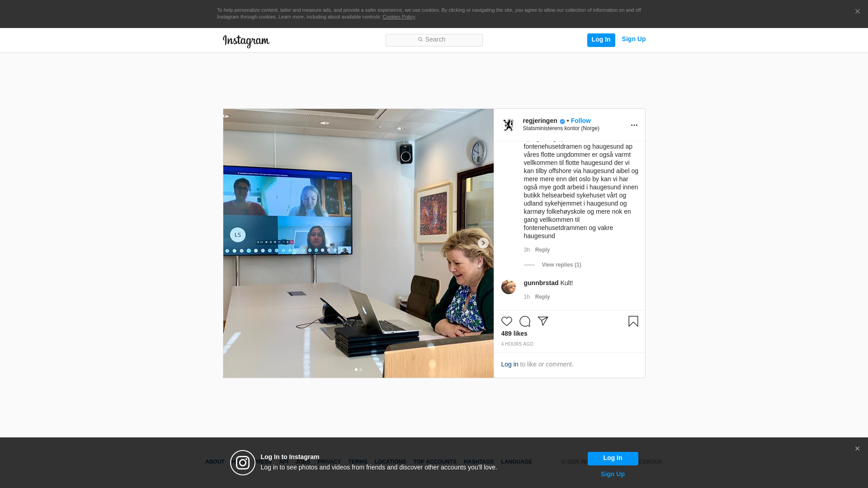
Task: Open the PRIVACY footer link
Action: pos(329,462)
